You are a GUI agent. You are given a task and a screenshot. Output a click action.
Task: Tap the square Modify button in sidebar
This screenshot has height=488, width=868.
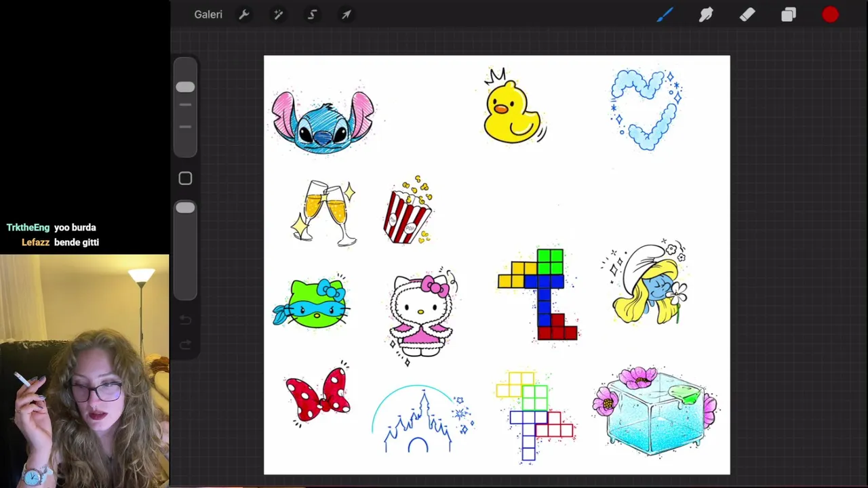click(185, 178)
